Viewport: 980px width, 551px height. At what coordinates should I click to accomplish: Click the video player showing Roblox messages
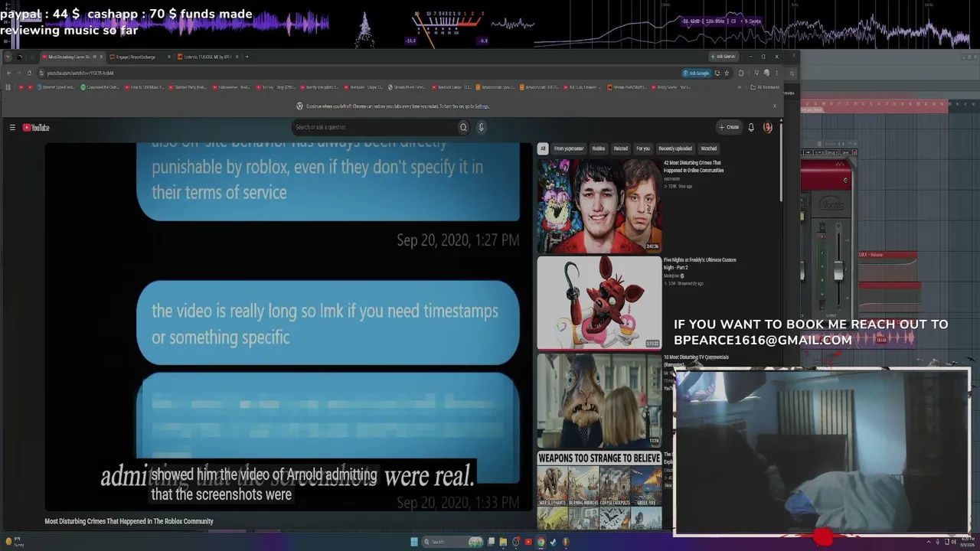[x=288, y=325]
